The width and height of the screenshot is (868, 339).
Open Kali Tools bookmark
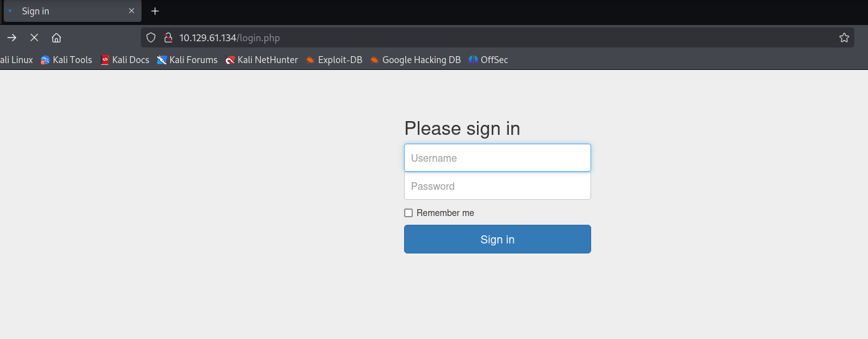[x=66, y=60]
